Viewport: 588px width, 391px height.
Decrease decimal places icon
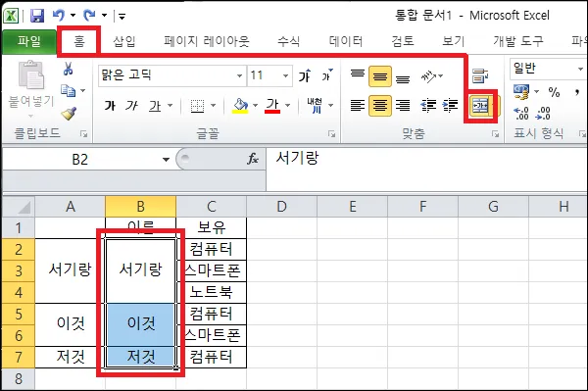(x=543, y=114)
